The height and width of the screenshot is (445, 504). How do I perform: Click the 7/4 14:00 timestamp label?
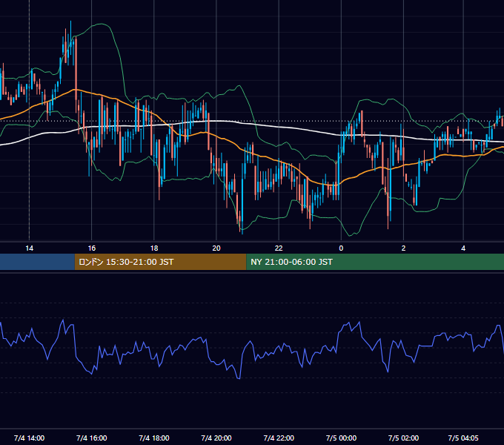coord(29,438)
